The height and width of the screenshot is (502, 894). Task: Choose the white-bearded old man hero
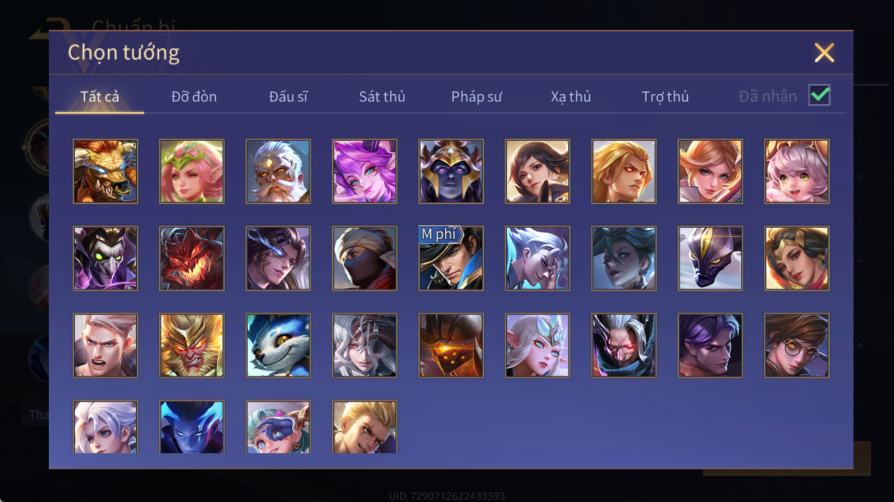(278, 171)
